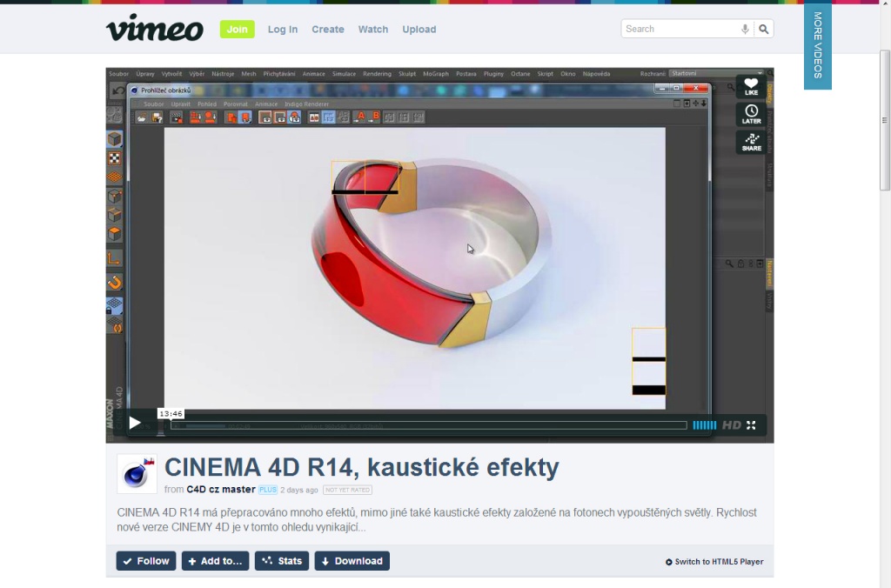Open the video Stats button
This screenshot has height=588, width=891.
pyautogui.click(x=282, y=561)
